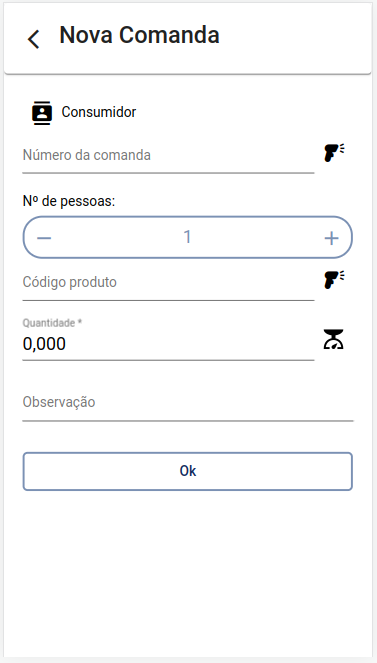377x663 pixels.
Task: Open the Consumidor contact card icon
Action: (x=42, y=113)
